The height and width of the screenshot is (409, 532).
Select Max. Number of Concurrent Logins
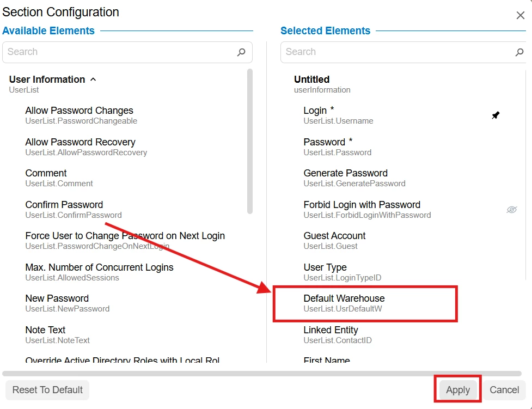pyautogui.click(x=99, y=272)
